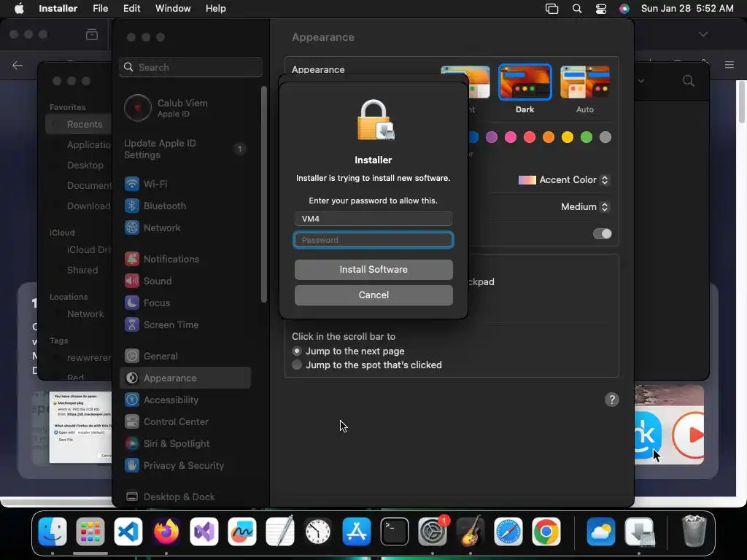Screen dimensions: 747x560
Task: Toggle the switch below Medium setting
Action: click(602, 234)
